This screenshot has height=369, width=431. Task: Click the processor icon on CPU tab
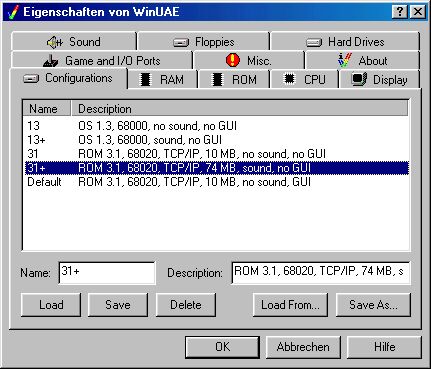click(289, 79)
